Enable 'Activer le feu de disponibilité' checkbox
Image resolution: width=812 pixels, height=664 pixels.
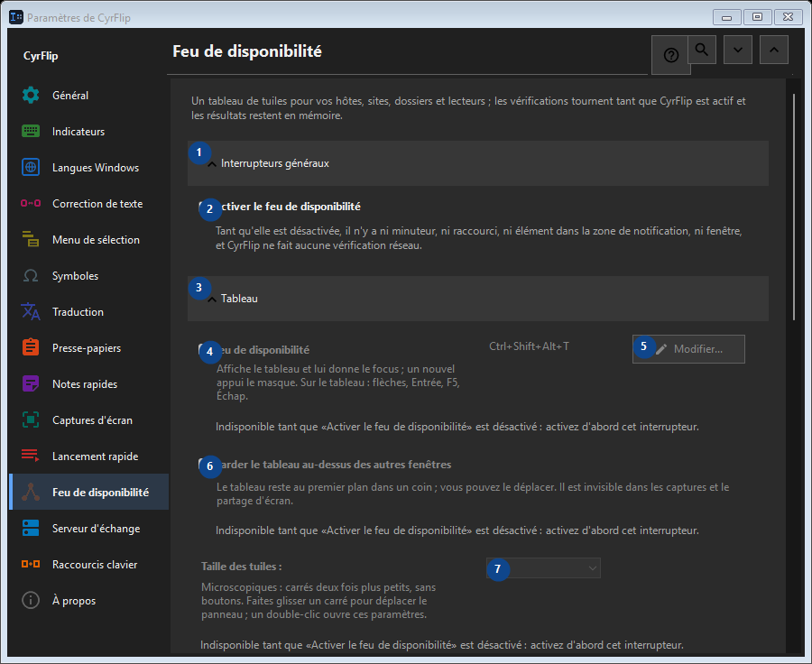(205, 207)
